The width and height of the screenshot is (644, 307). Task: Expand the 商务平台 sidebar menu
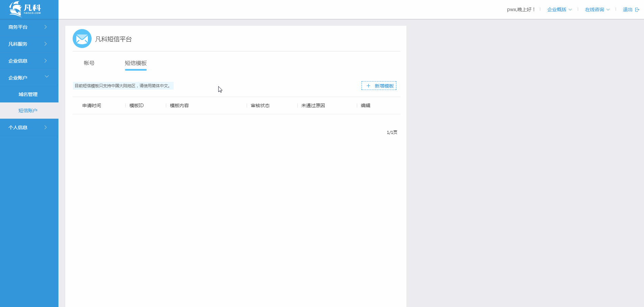click(29, 27)
